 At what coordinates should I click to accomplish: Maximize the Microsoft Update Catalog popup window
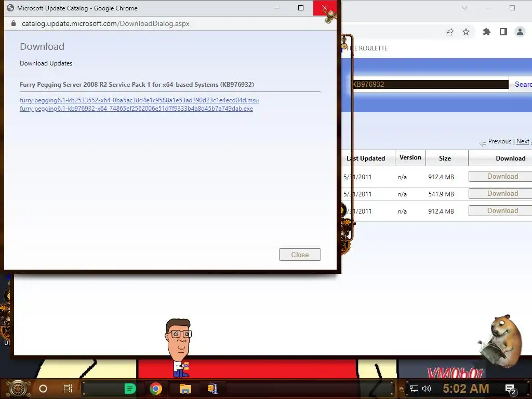click(x=301, y=8)
